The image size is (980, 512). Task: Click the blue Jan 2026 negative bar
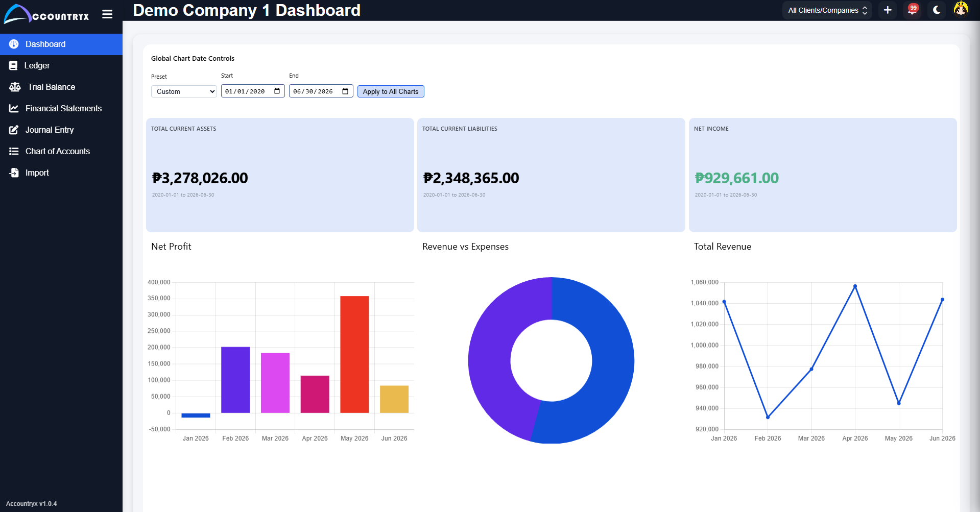pyautogui.click(x=196, y=416)
